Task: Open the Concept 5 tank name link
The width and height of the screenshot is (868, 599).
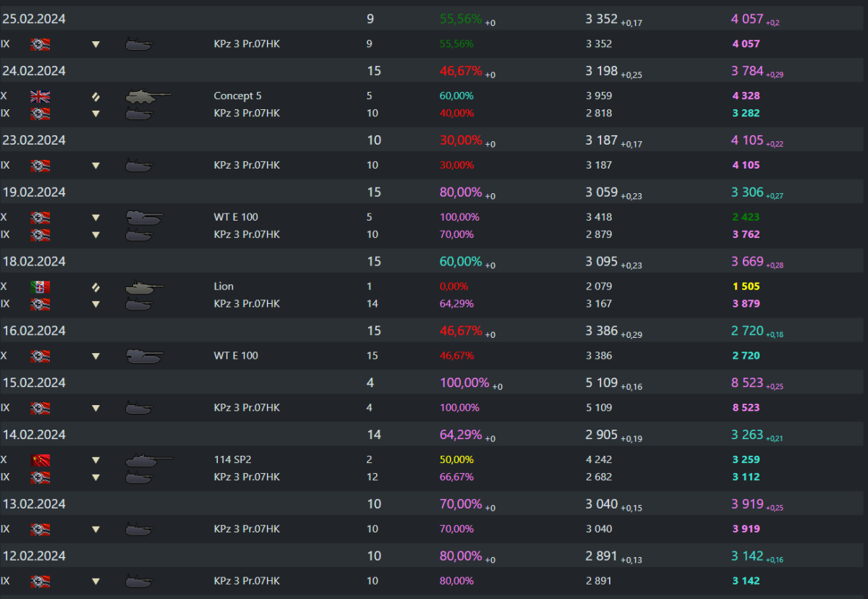Action: 234,95
